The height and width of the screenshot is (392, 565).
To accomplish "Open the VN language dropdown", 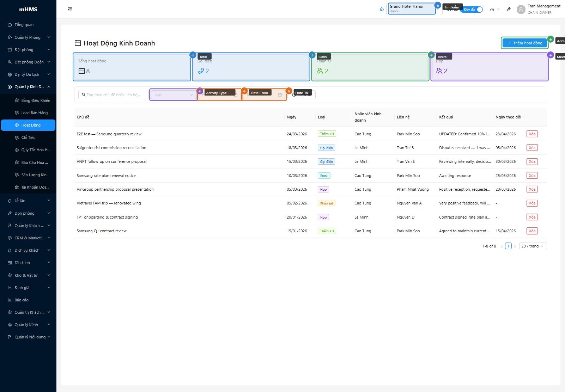I will (x=494, y=10).
